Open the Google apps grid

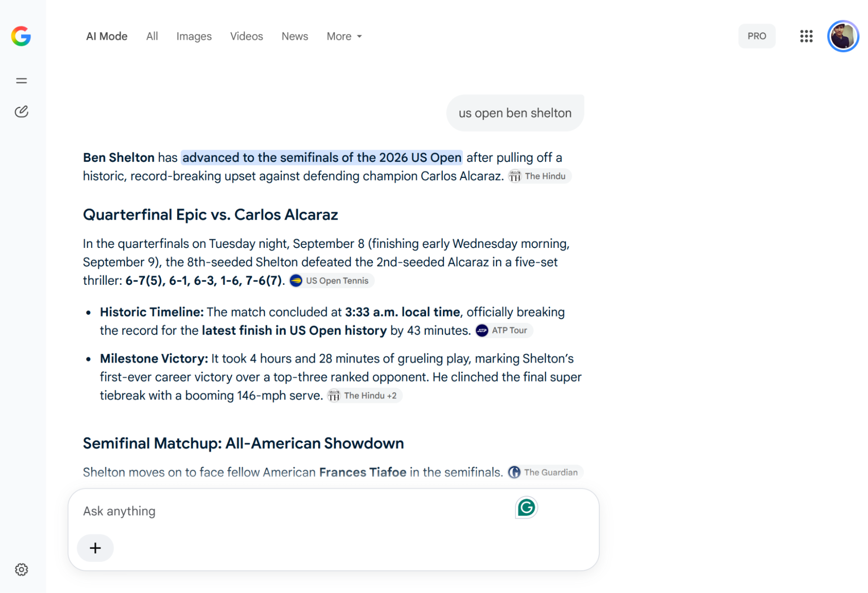pyautogui.click(x=806, y=36)
